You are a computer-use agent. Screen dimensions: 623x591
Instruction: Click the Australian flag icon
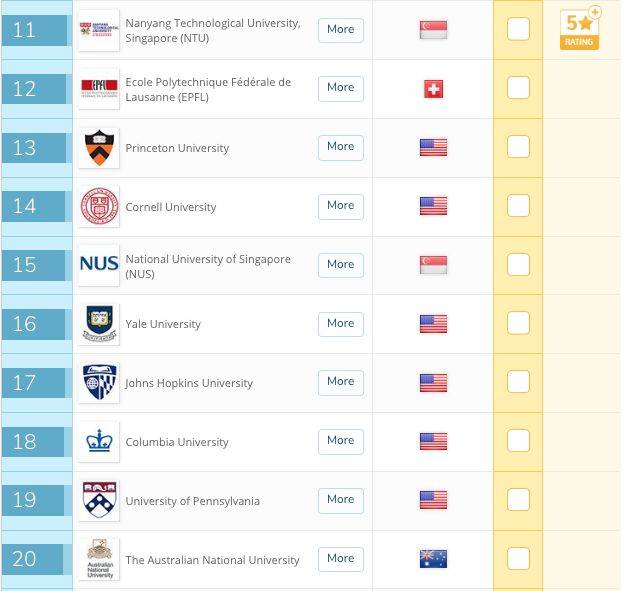433,559
